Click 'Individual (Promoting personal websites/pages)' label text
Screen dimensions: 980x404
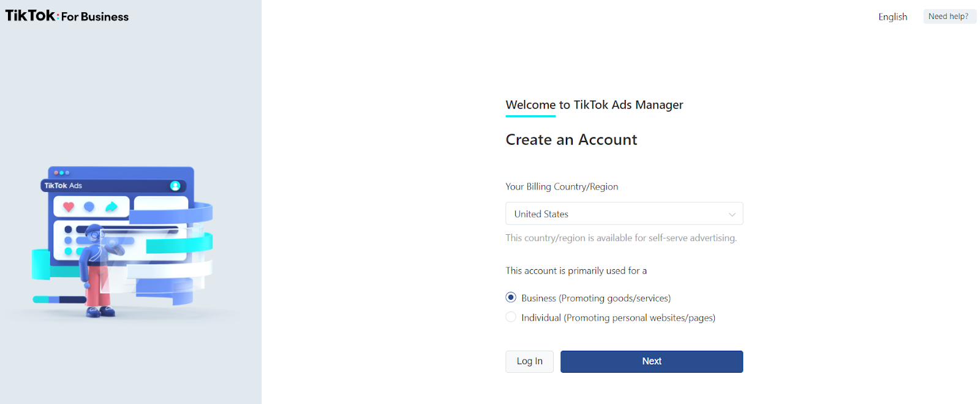(618, 318)
